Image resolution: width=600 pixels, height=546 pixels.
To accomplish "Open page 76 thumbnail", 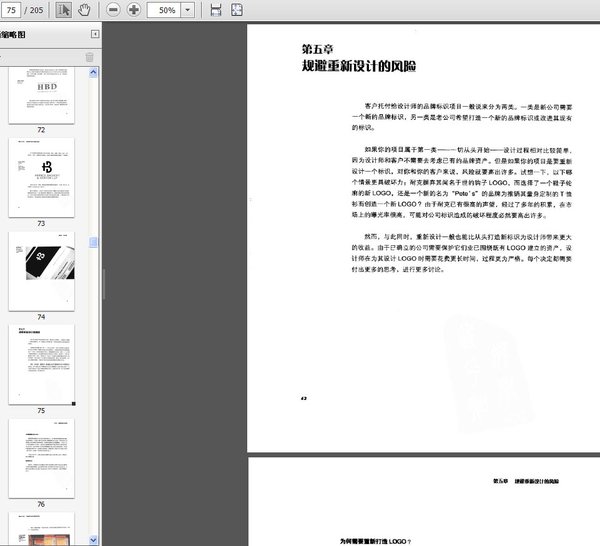I will 41,458.
